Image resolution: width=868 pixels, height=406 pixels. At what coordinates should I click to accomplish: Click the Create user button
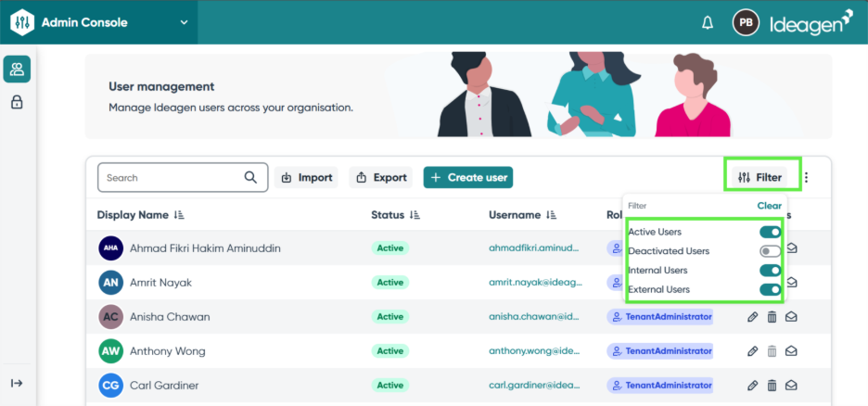tap(467, 177)
